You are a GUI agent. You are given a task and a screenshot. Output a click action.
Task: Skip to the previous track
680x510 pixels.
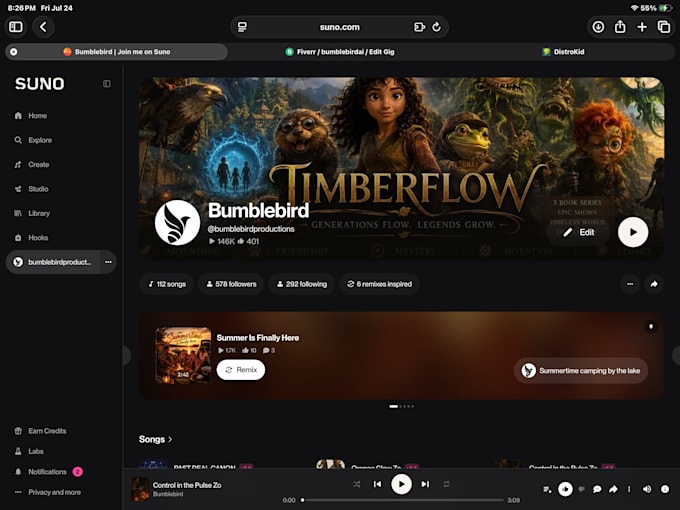coord(378,484)
